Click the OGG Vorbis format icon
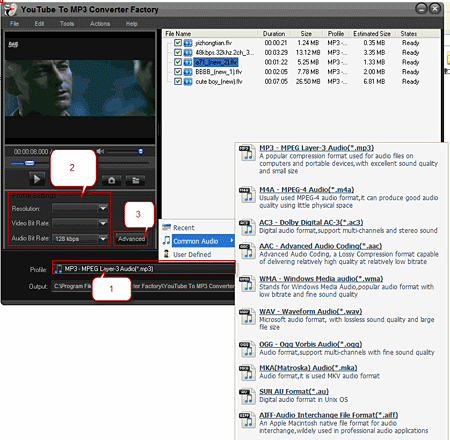This screenshot has width=450, height=440. coord(247,349)
